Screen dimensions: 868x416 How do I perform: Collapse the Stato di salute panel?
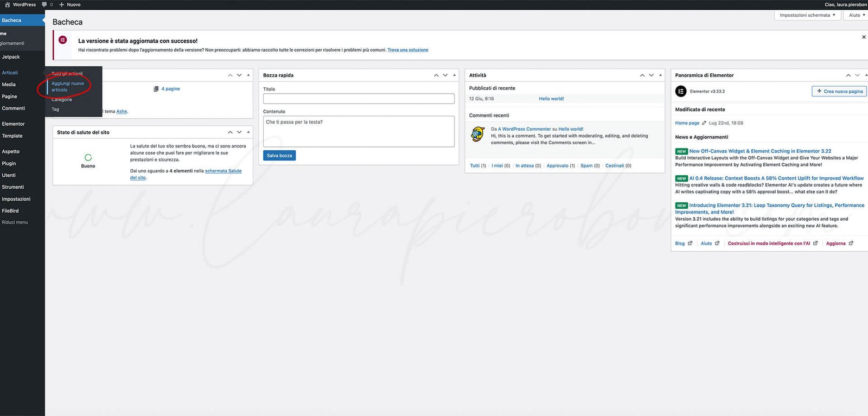[x=248, y=132]
